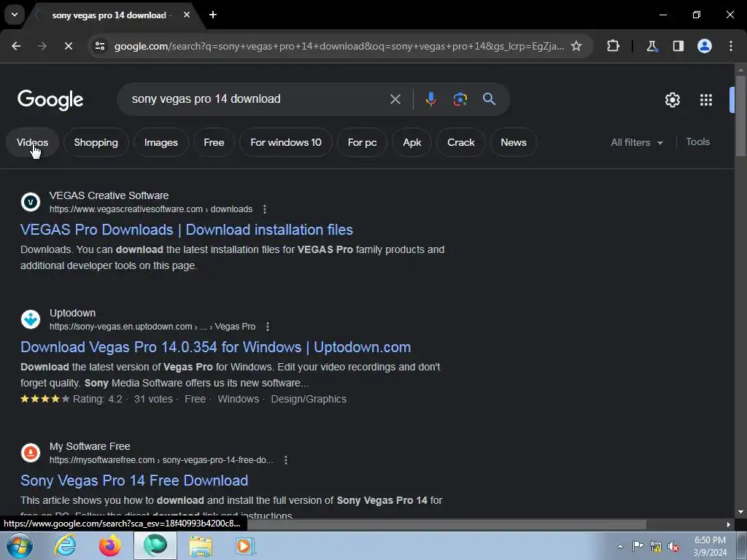This screenshot has height=560, width=747.
Task: Click the Uptodown site favicon
Action: click(31, 319)
